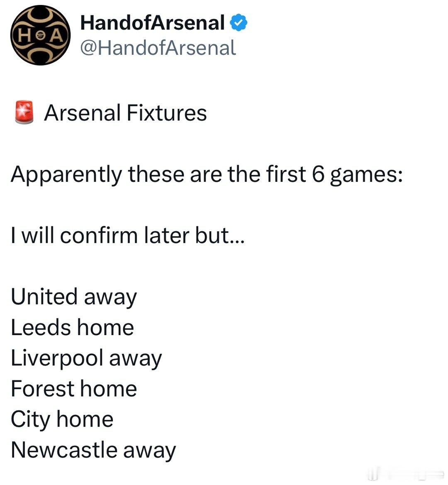Select the 'City home' fixture line

[x=62, y=419]
